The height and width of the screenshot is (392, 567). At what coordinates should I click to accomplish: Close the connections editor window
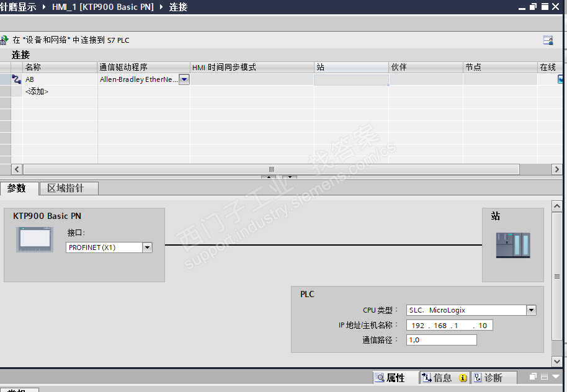556,6
